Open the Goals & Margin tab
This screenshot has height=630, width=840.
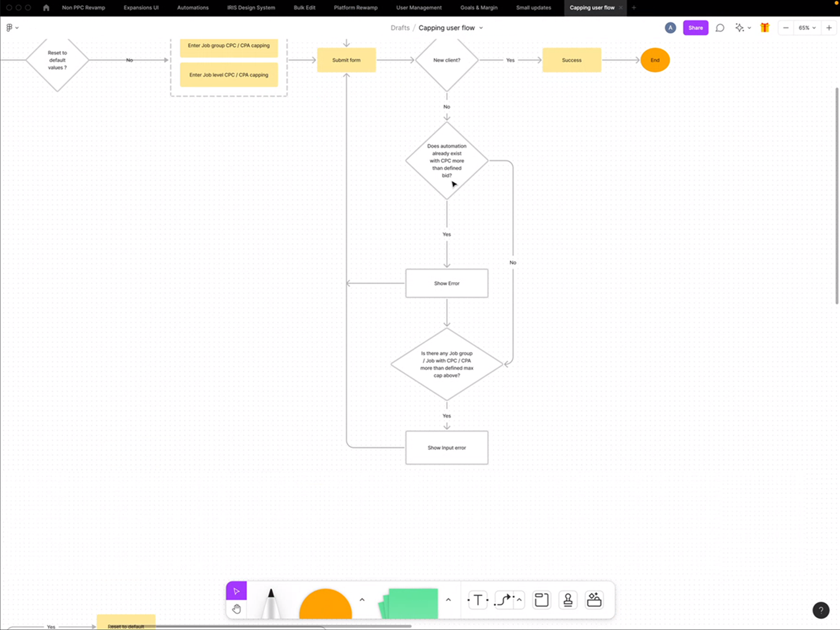coord(478,8)
